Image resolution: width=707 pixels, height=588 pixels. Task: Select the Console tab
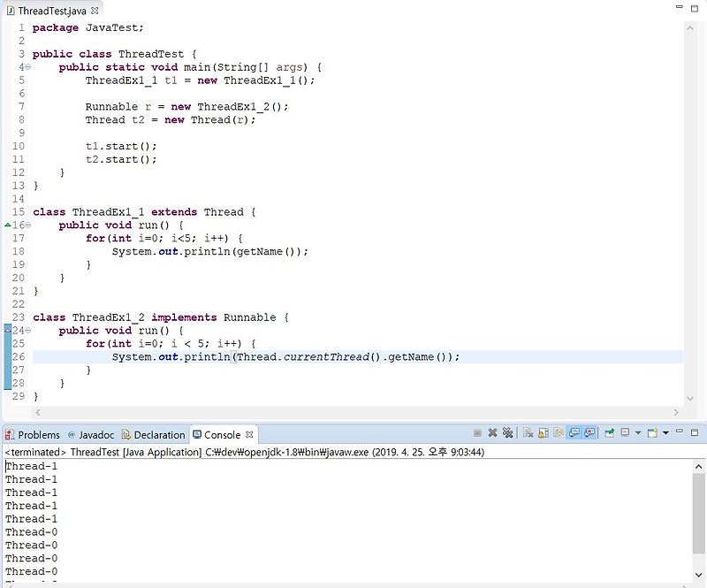tap(223, 435)
